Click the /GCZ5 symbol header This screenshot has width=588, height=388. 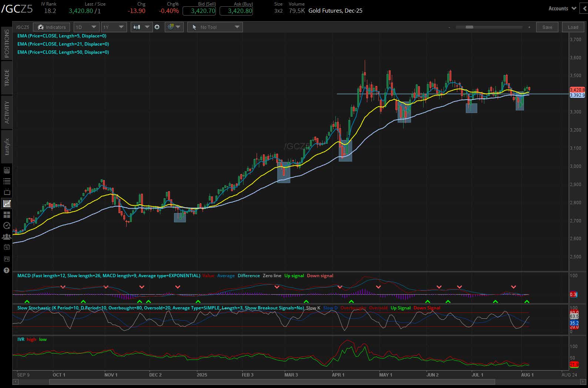click(x=17, y=9)
